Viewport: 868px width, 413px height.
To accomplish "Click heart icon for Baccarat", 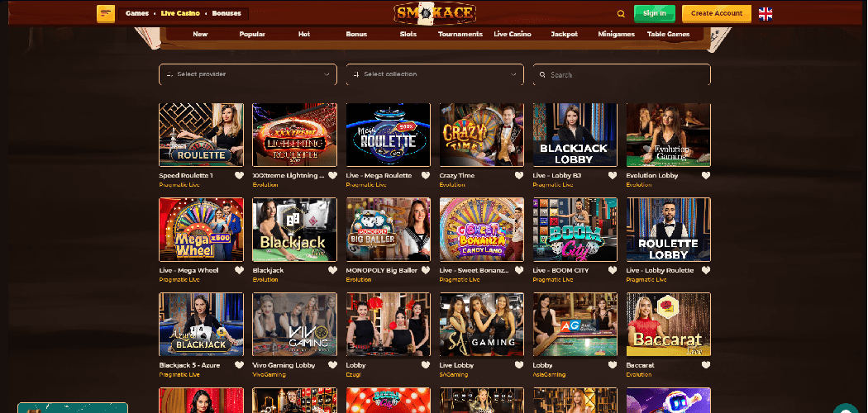I will coord(706,365).
